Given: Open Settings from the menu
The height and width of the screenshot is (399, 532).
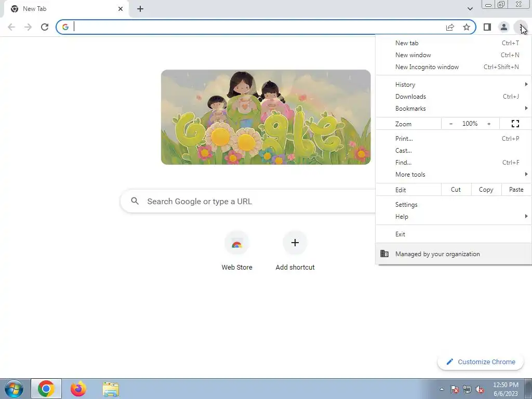Looking at the screenshot, I should tap(454, 205).
